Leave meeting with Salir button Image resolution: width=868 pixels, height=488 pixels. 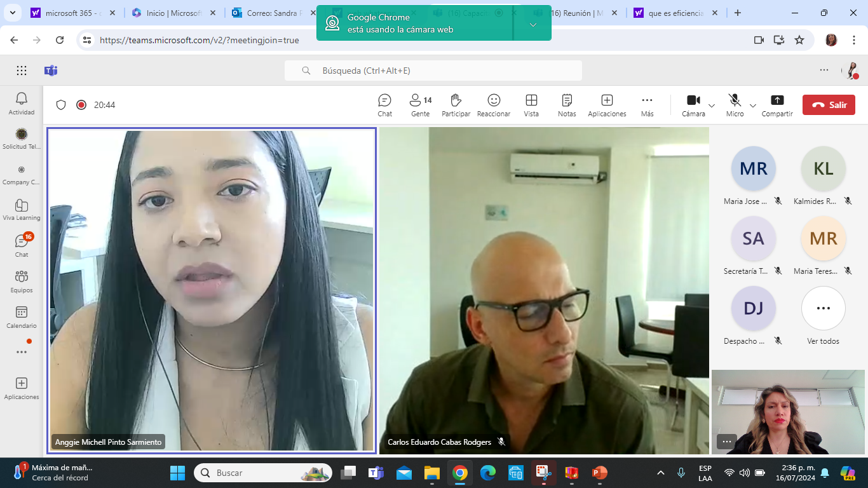click(x=829, y=105)
